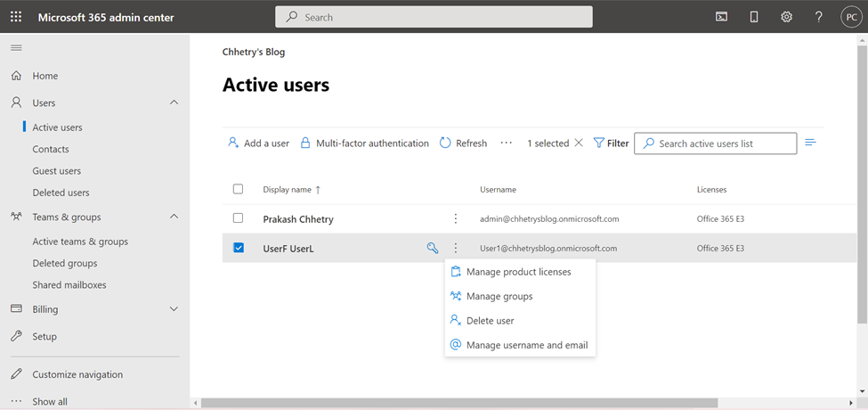Open the PC account avatar
This screenshot has width=868, height=410.
pyautogui.click(x=851, y=17)
